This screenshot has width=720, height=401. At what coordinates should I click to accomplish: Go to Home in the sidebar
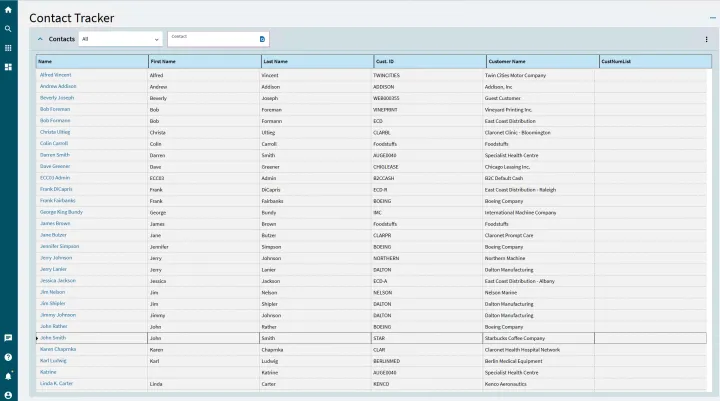8,9
